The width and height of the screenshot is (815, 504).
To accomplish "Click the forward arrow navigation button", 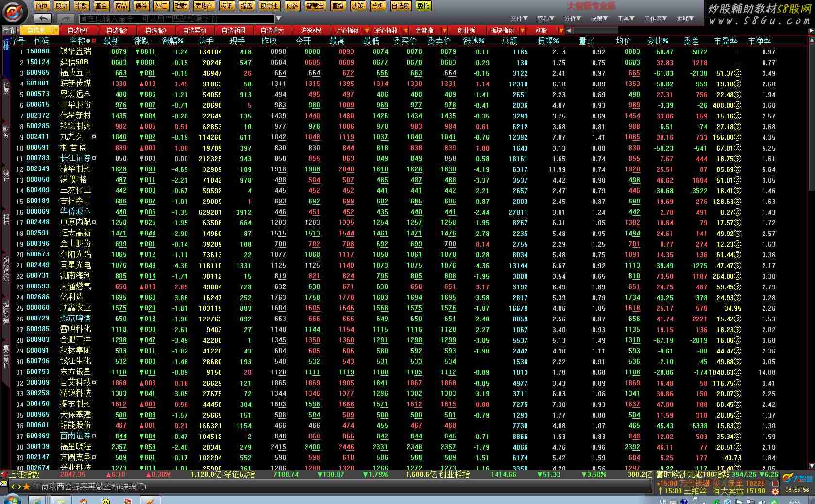I will [x=65, y=18].
